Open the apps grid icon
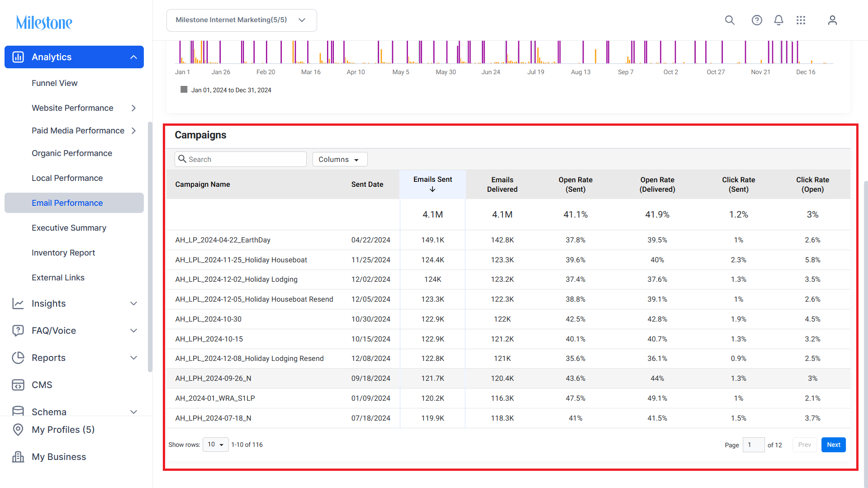 (801, 20)
